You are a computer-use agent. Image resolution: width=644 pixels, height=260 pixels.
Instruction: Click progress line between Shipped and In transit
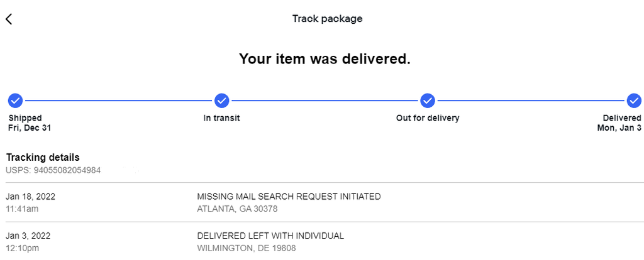[118, 100]
